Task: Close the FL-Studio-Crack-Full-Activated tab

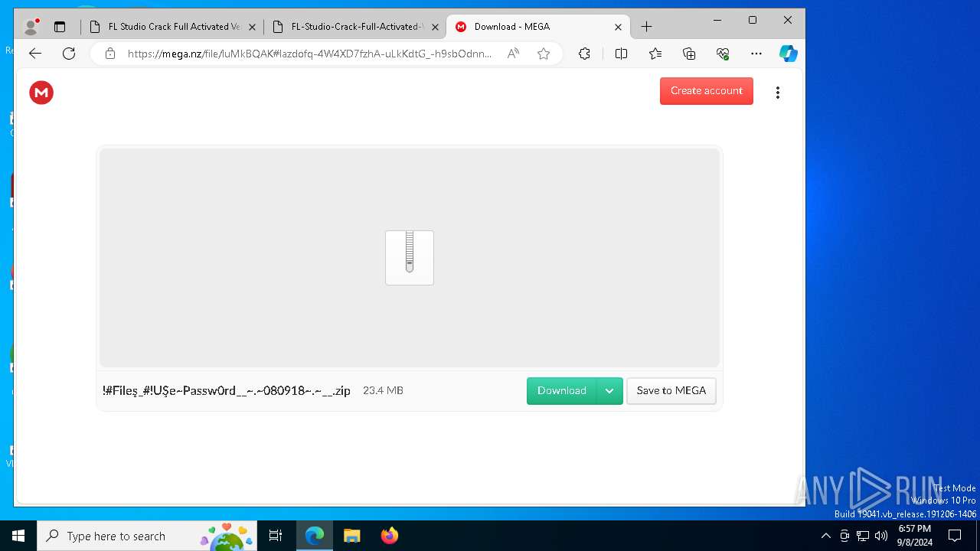Action: (x=435, y=27)
